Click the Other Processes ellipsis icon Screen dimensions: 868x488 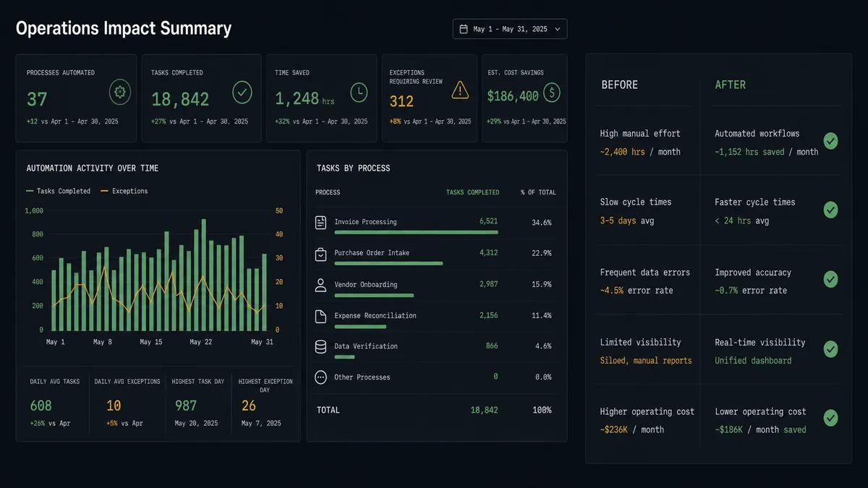(320, 377)
